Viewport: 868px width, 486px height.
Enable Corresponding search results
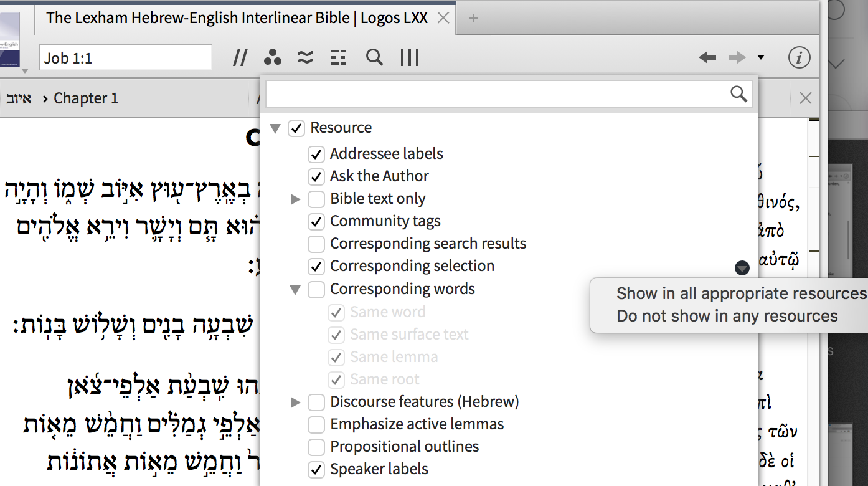pyautogui.click(x=316, y=244)
